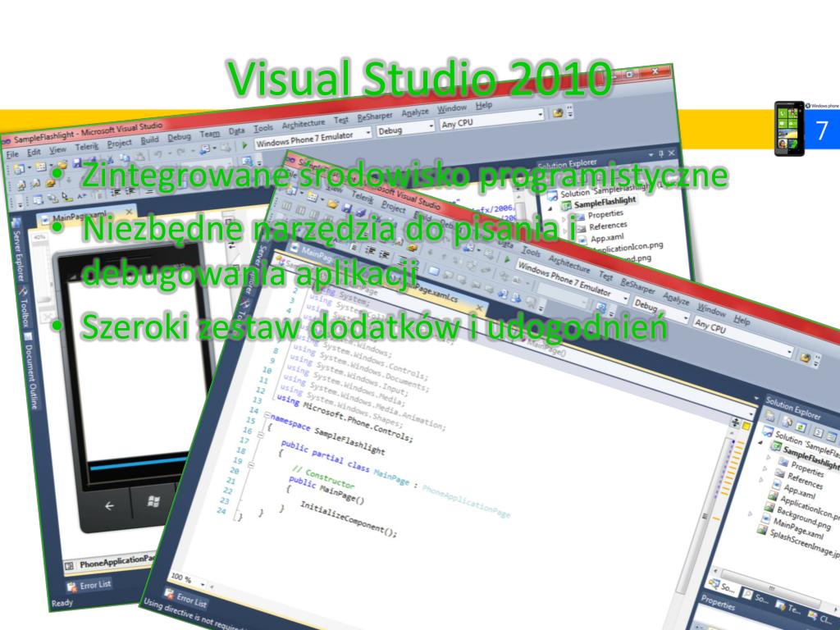
Task: Open ReSharper menu in front code editor window
Action: (x=637, y=285)
